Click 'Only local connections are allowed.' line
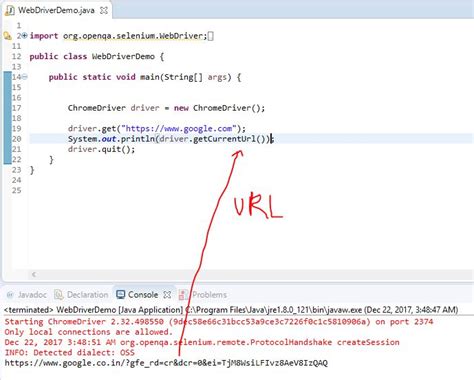 (x=89, y=332)
